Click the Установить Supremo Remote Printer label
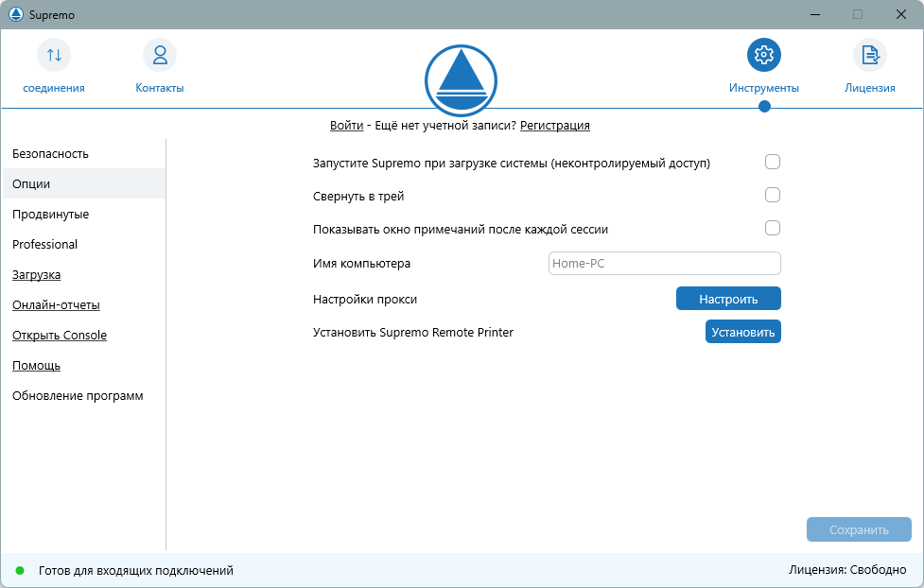Screen dimensions: 924x588 coord(413,333)
